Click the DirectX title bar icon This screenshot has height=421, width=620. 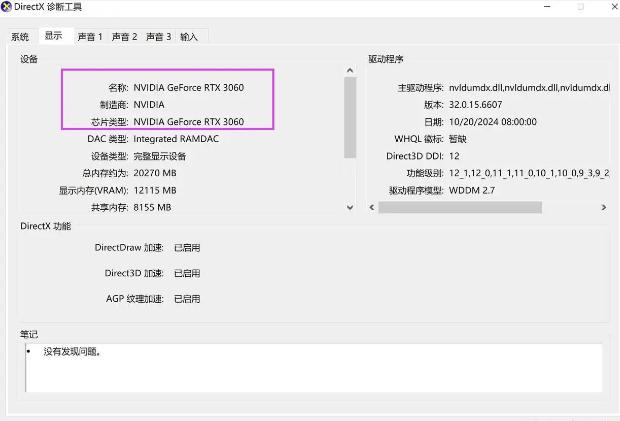[x=6, y=7]
